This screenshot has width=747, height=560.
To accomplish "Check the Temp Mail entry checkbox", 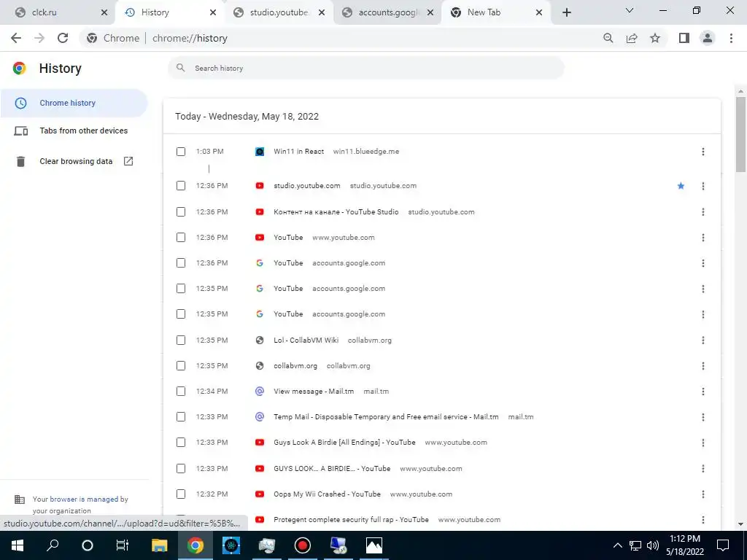I will (181, 416).
